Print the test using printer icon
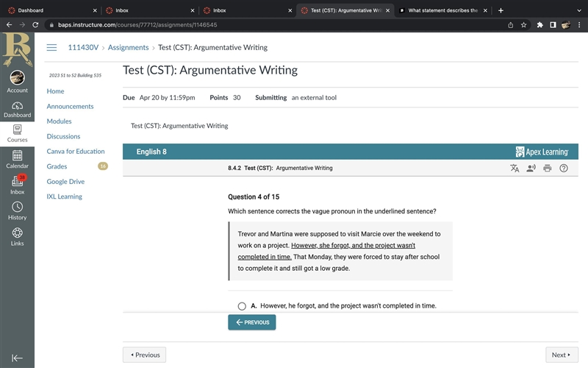588x368 pixels. click(x=548, y=169)
